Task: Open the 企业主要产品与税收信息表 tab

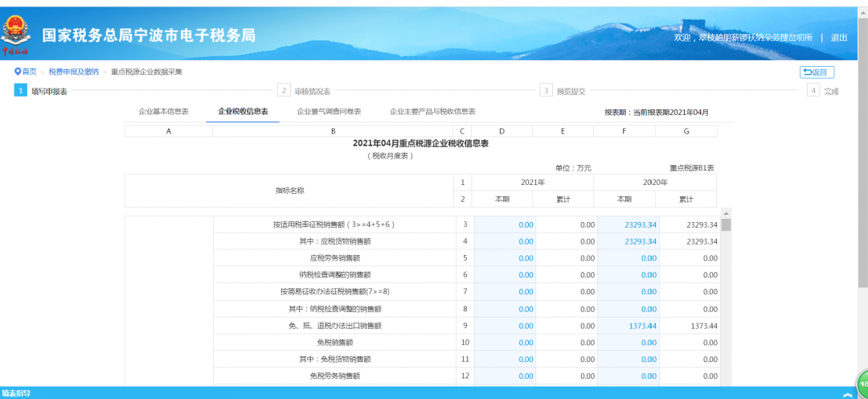Action: point(432,111)
